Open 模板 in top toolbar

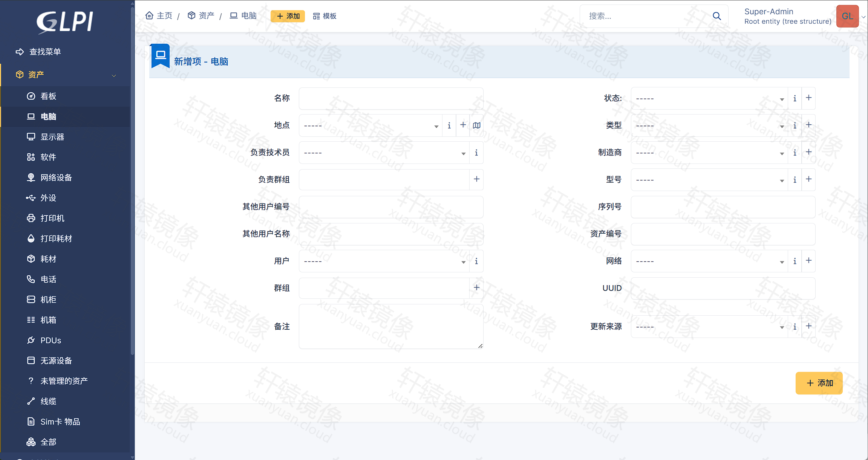coord(325,16)
